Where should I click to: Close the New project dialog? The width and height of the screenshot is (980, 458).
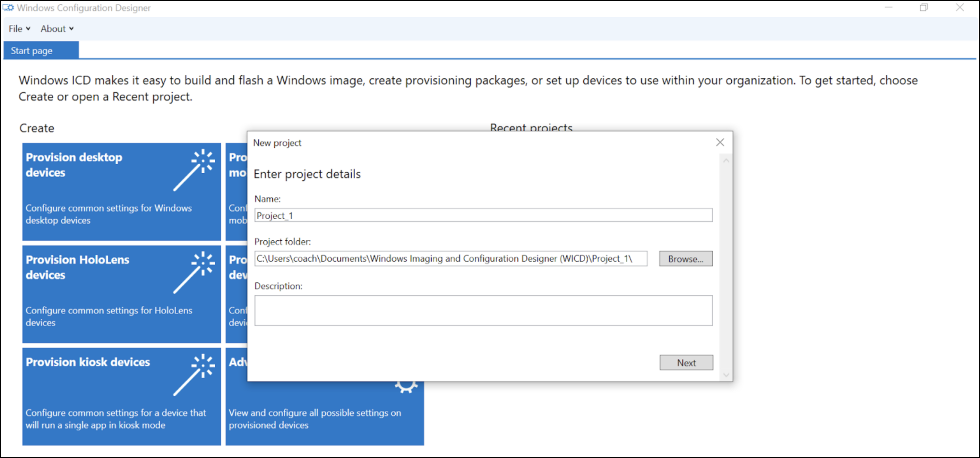click(720, 142)
